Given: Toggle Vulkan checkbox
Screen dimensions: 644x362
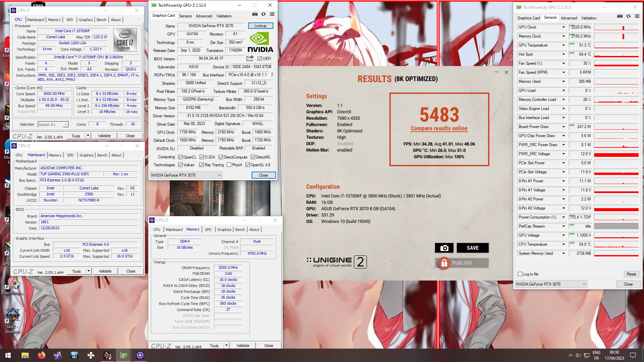Looking at the screenshot, I should pyautogui.click(x=180, y=165).
